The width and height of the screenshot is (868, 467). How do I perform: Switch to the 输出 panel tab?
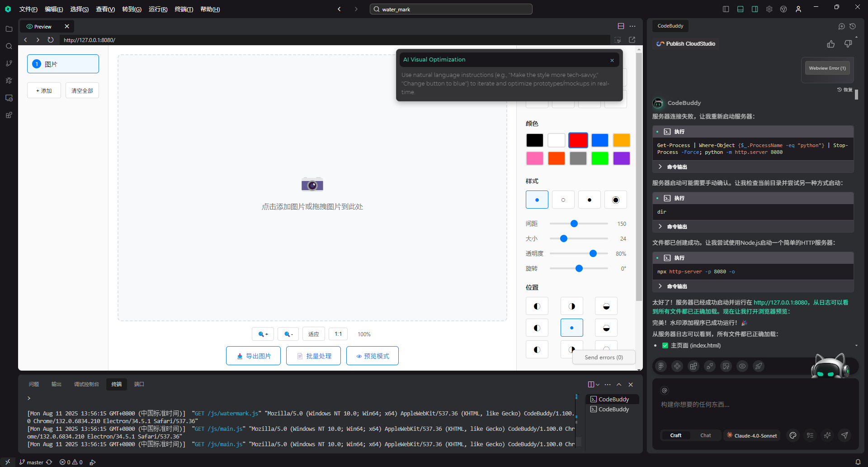pyautogui.click(x=57, y=384)
